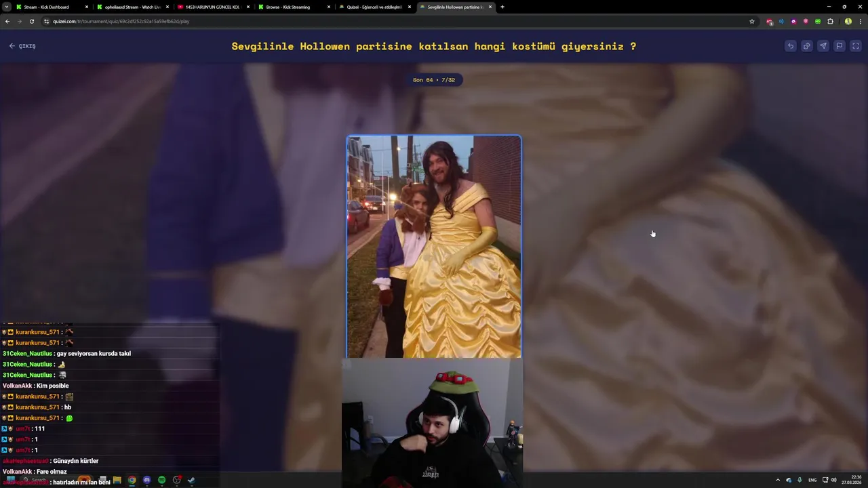Click the volume speaker tray icon

833,480
